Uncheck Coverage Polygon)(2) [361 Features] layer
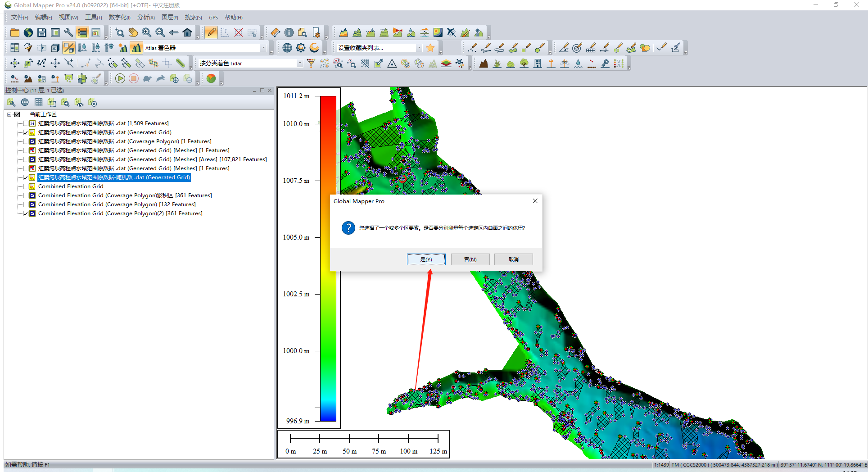The height and width of the screenshot is (472, 868). click(x=26, y=213)
